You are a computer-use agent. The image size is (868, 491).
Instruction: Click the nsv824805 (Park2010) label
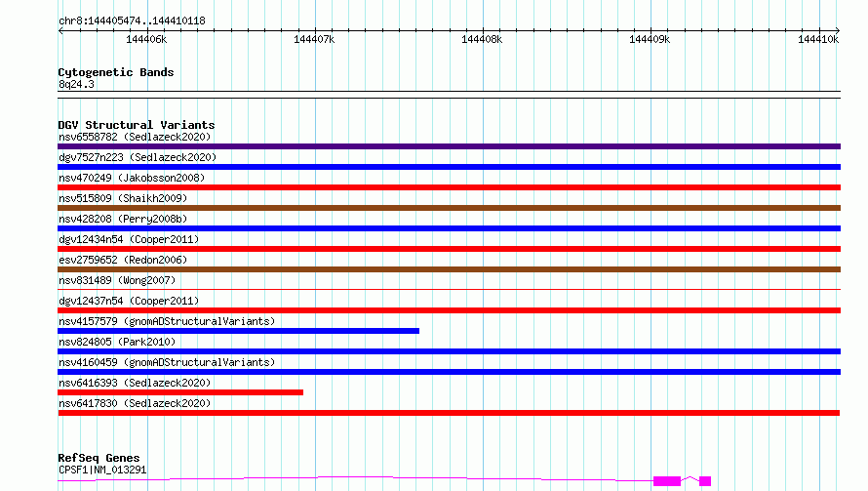coord(117,342)
